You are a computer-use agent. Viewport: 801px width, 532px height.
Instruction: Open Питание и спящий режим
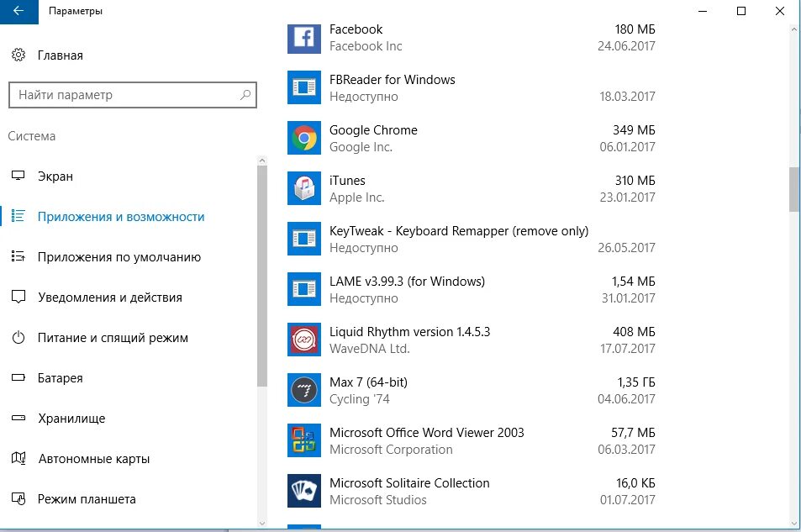point(113,338)
